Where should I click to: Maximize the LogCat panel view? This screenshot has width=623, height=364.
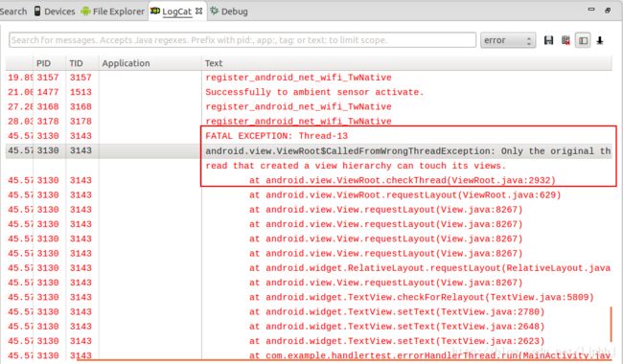click(608, 11)
